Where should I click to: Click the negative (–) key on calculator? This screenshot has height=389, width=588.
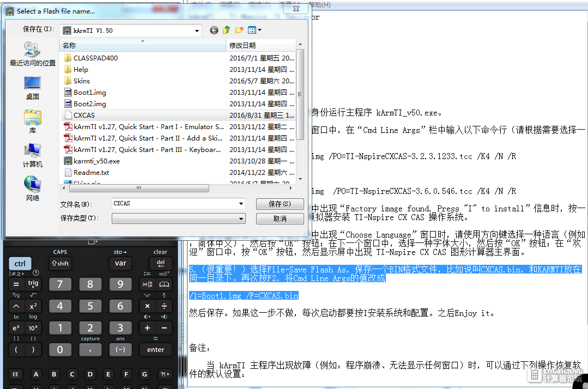click(x=120, y=350)
